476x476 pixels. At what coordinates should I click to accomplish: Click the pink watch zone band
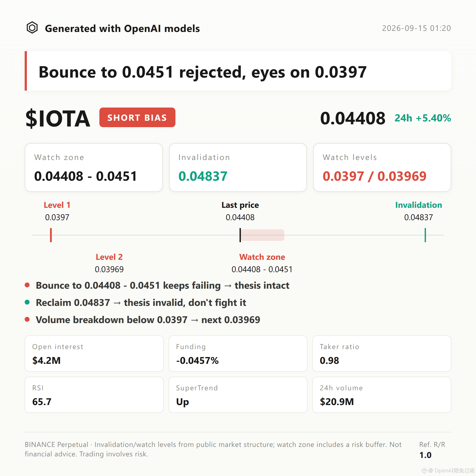click(x=263, y=235)
